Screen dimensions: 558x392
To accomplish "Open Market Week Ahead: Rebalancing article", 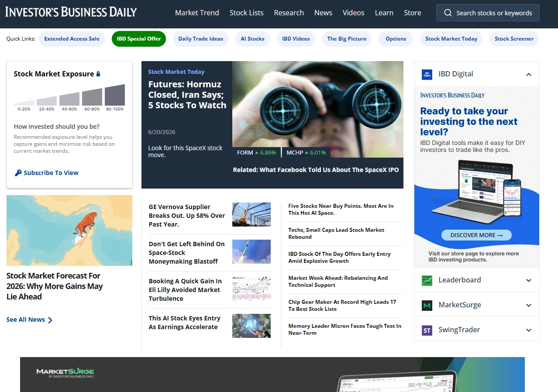I will pos(338,282).
